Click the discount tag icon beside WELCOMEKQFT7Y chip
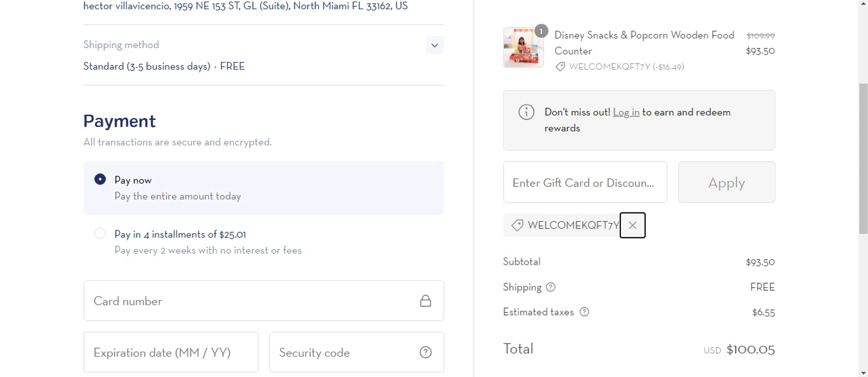Viewport: 868px width, 377px height. pyautogui.click(x=517, y=225)
